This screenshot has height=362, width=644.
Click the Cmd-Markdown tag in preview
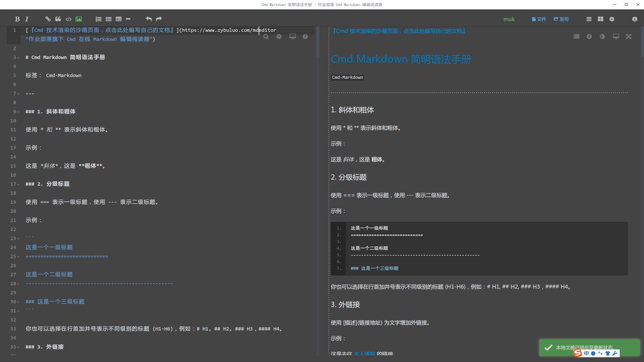(347, 77)
